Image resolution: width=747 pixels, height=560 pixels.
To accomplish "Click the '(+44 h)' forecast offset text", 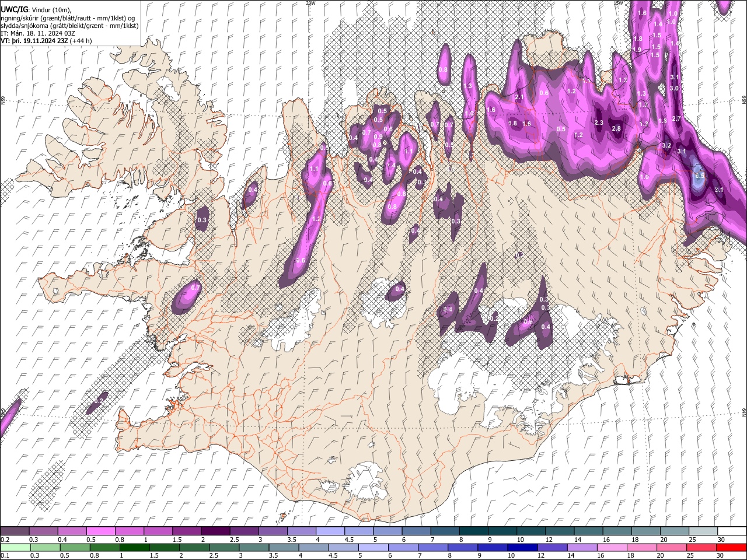I will click(81, 41).
